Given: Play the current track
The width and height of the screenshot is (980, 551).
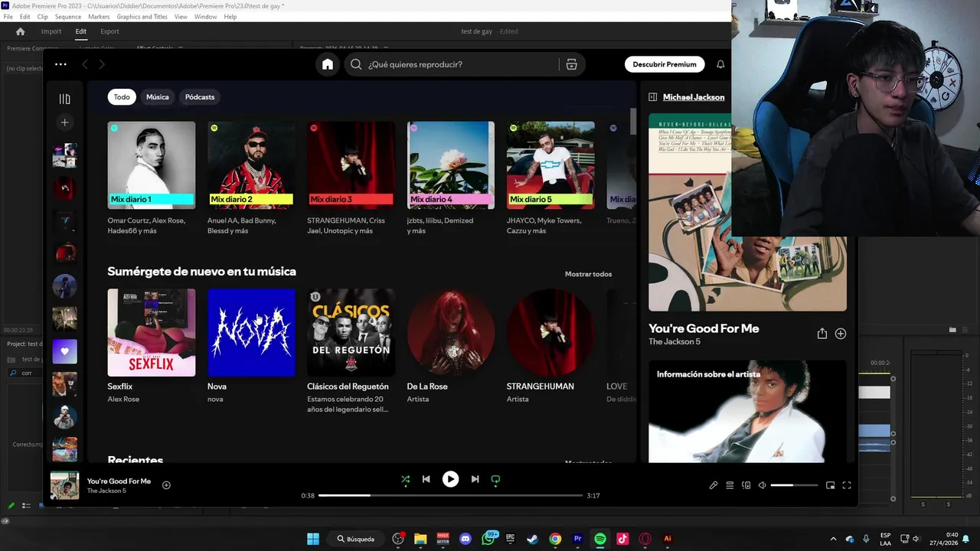Looking at the screenshot, I should point(450,479).
